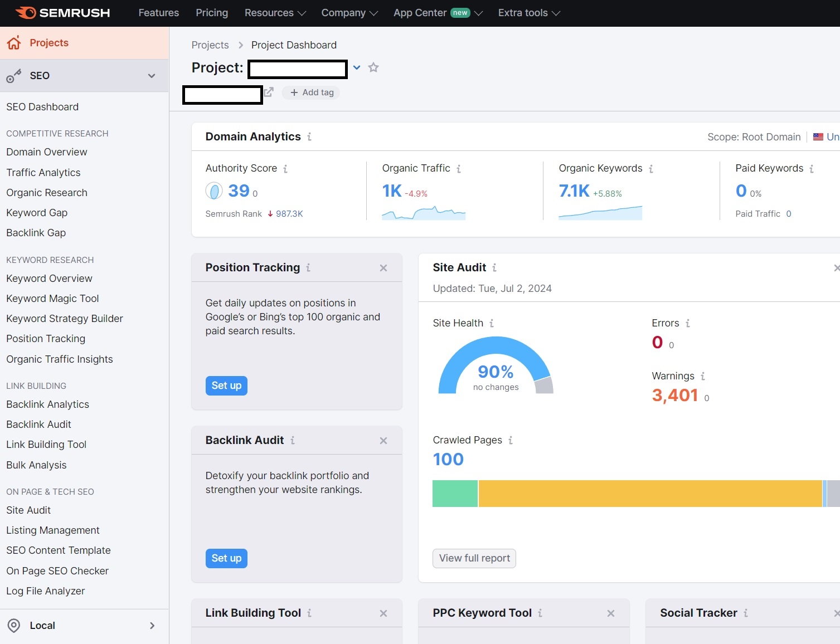
Task: Go to Domain Overview
Action: pos(47,152)
